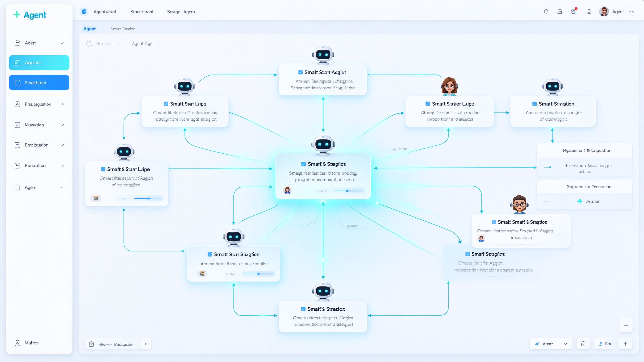The image size is (644, 362).
Task: Expand the Emolgation sidebar chevron
Action: (62, 145)
